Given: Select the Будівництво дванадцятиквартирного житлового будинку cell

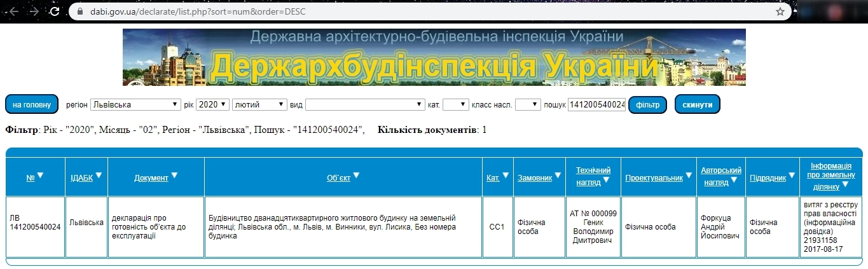Looking at the screenshot, I should 343,227.
